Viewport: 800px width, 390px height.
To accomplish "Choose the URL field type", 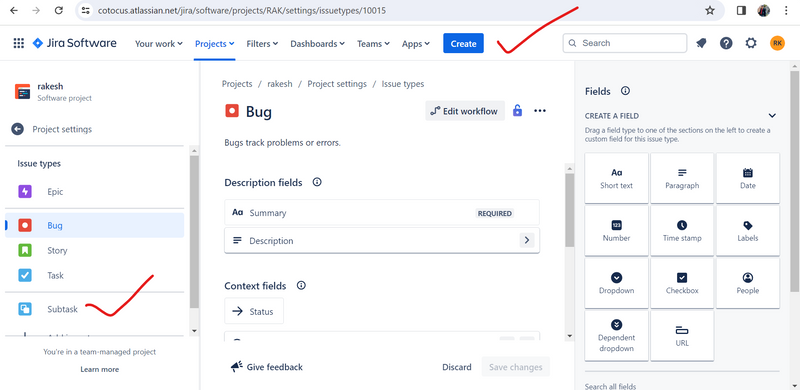I will [682, 336].
